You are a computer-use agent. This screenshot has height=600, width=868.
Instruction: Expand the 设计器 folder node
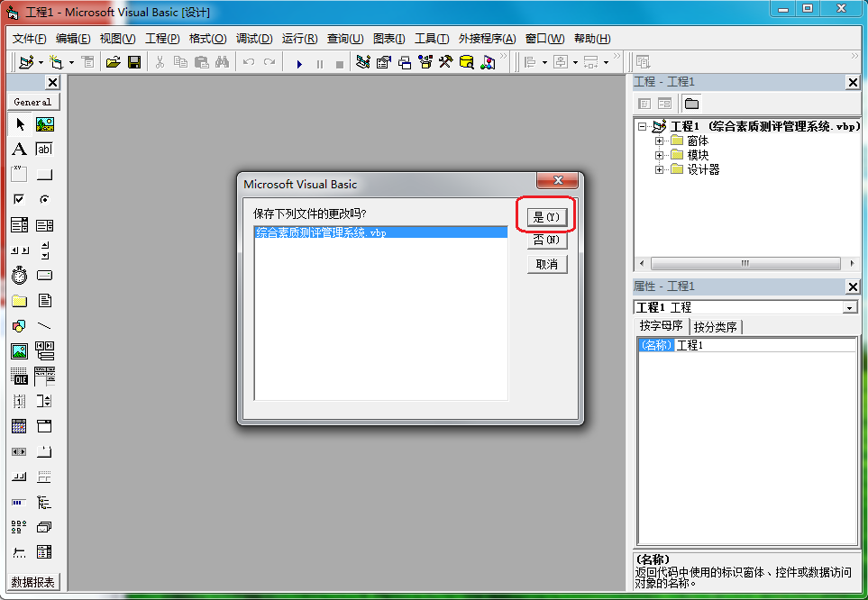[659, 169]
